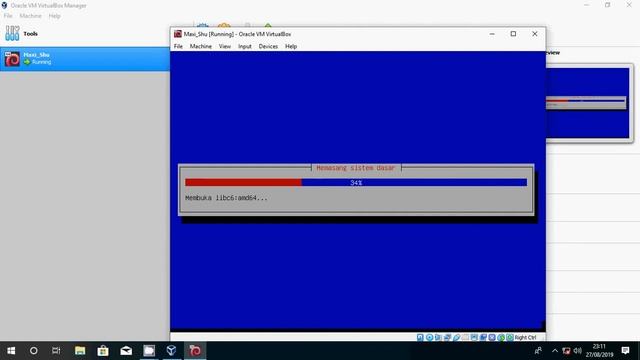Image resolution: width=640 pixels, height=360 pixels.
Task: Click the shared folders status icon
Action: click(465, 338)
